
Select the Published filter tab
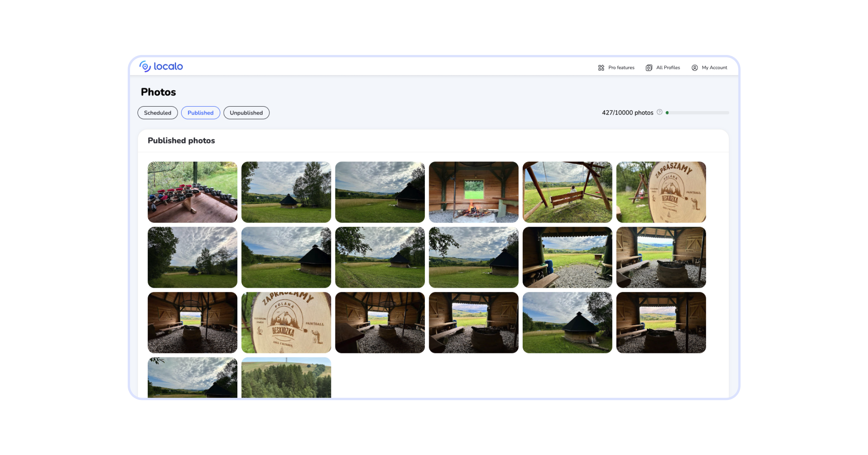coord(201,113)
